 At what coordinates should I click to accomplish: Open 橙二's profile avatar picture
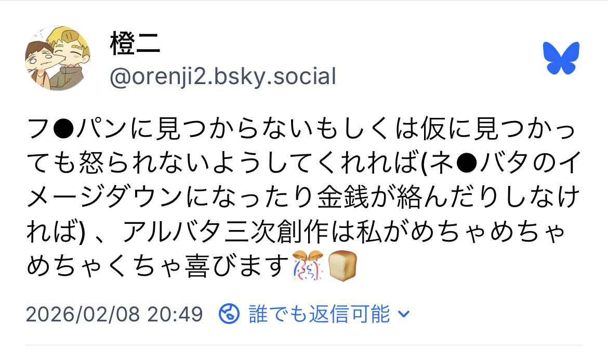58,58
